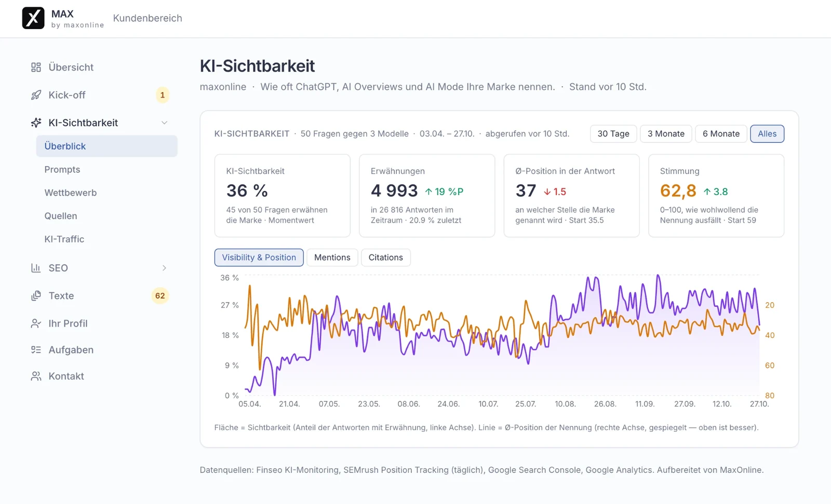
Task: Click the Stimmung score card
Action: click(716, 196)
